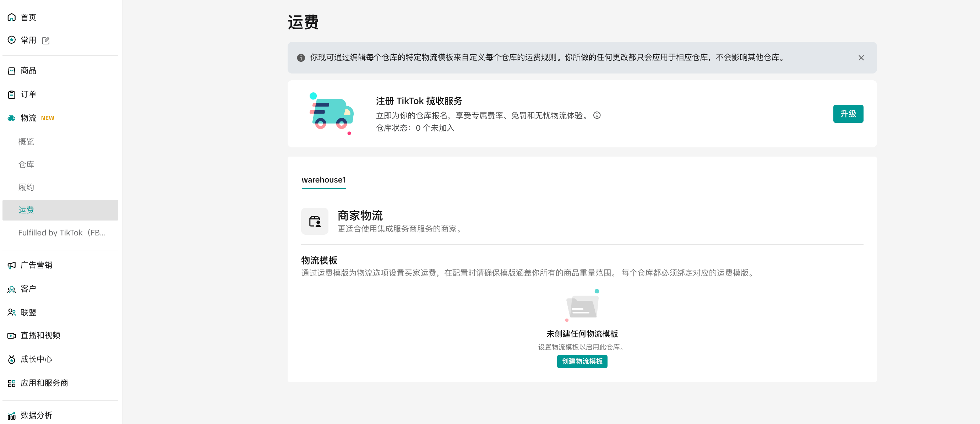Open the 商品 products section icon
980x424 pixels.
pyautogui.click(x=11, y=71)
